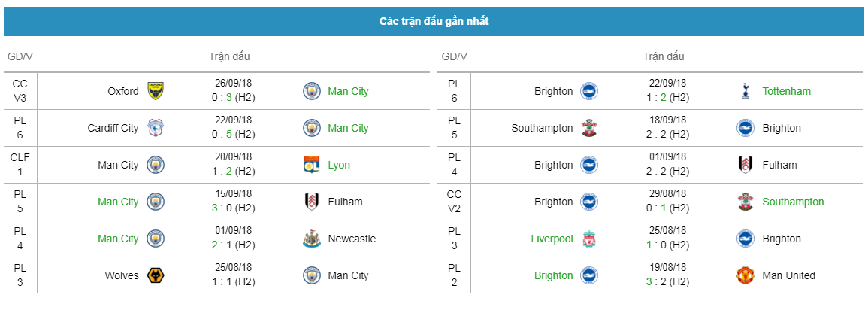The width and height of the screenshot is (868, 316).
Task: Click Southampton crest in the 18/09/18 row
Action: tap(589, 128)
